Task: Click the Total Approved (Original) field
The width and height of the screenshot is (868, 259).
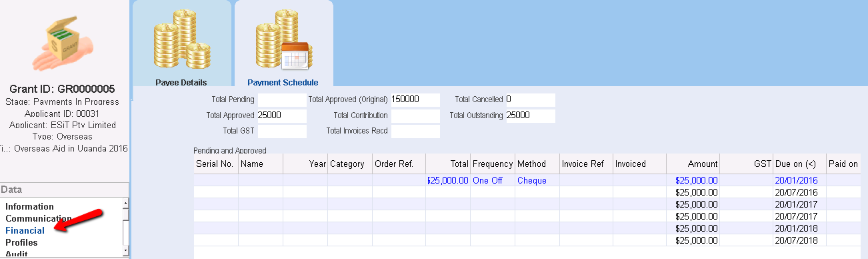Action: click(415, 99)
